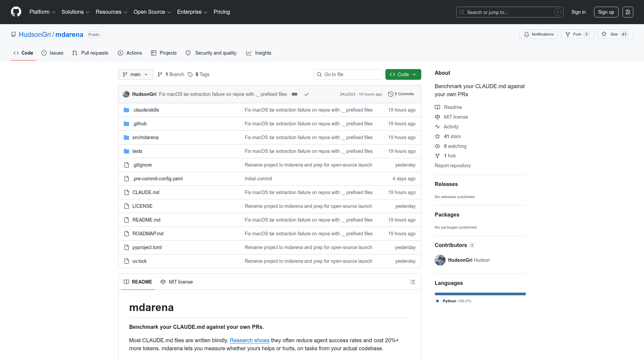Switch to the Pull requests tab
The width and height of the screenshot is (644, 362).
click(90, 53)
